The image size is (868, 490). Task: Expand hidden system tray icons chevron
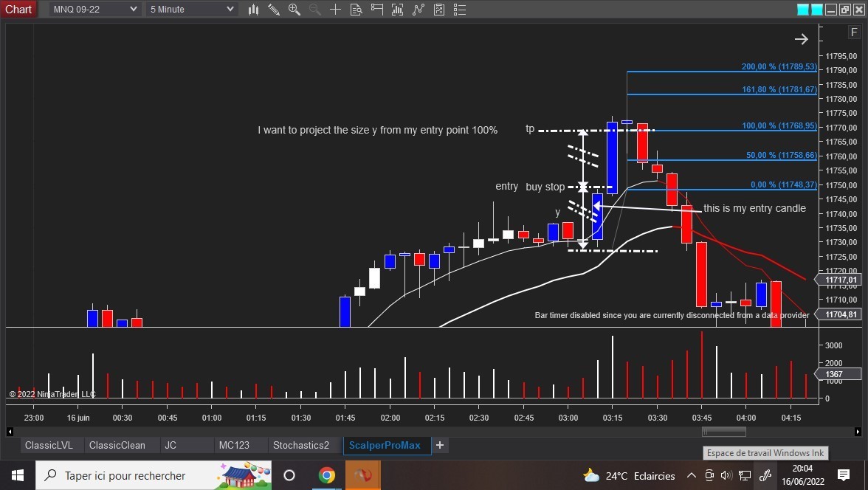692,475
